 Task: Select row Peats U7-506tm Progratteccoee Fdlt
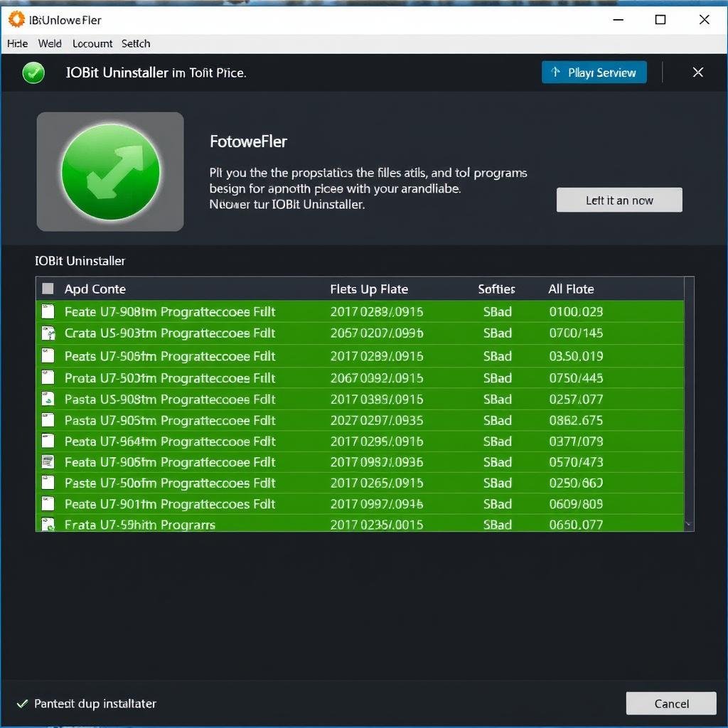360,356
